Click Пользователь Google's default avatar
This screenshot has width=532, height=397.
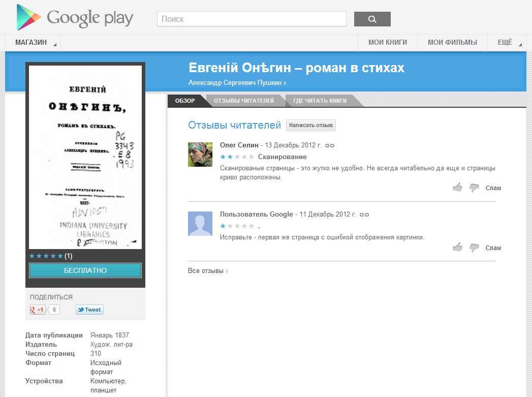point(200,224)
